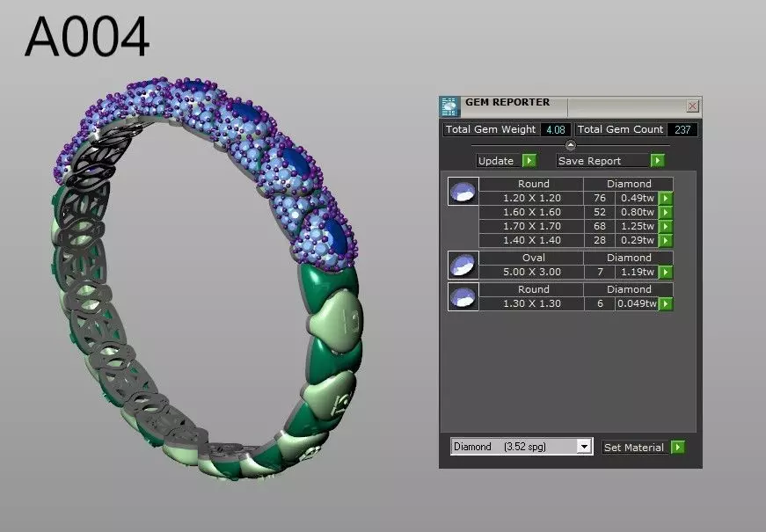This screenshot has width=766, height=532.
Task: Click the green Update arrow button
Action: (x=529, y=160)
